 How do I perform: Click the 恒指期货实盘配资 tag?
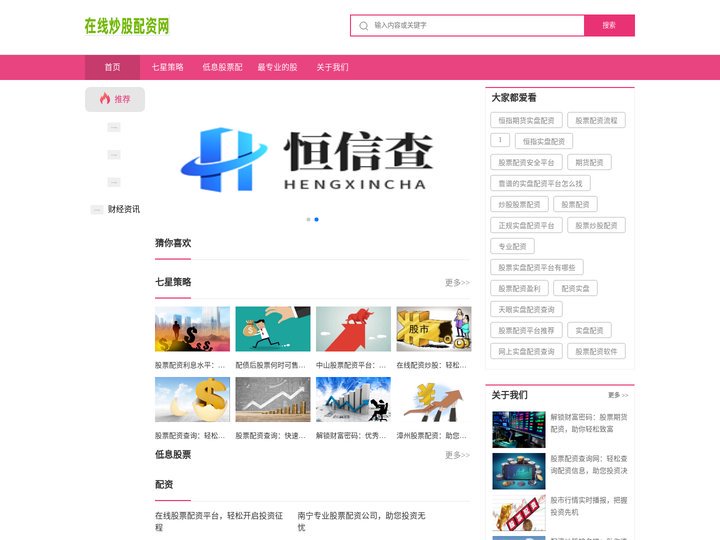pyautogui.click(x=526, y=120)
